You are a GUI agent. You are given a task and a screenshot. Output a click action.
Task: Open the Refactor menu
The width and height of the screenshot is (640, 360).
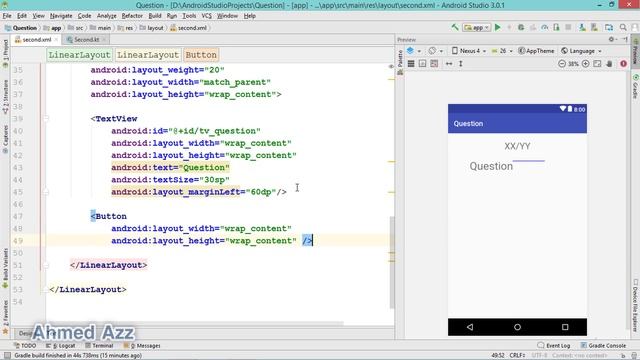point(132,16)
